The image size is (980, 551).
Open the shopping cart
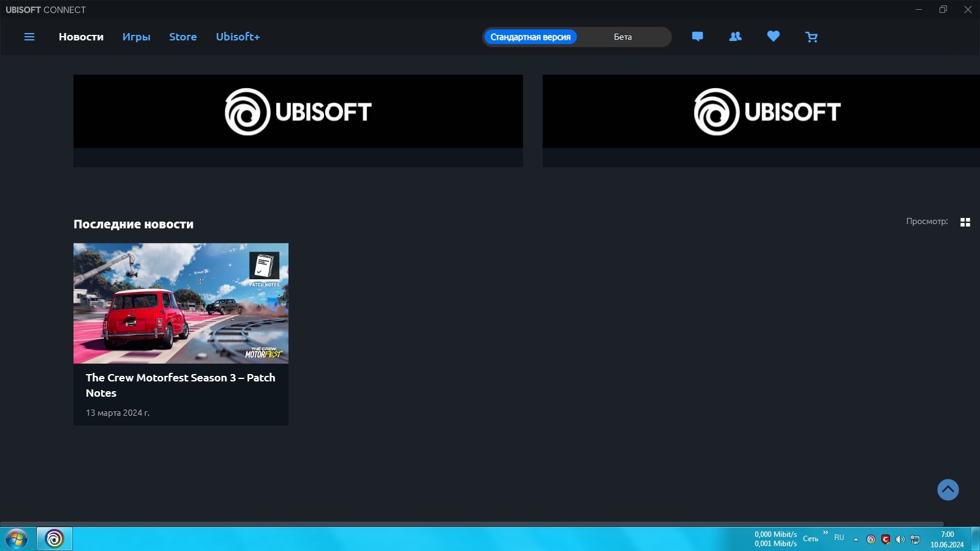click(812, 37)
